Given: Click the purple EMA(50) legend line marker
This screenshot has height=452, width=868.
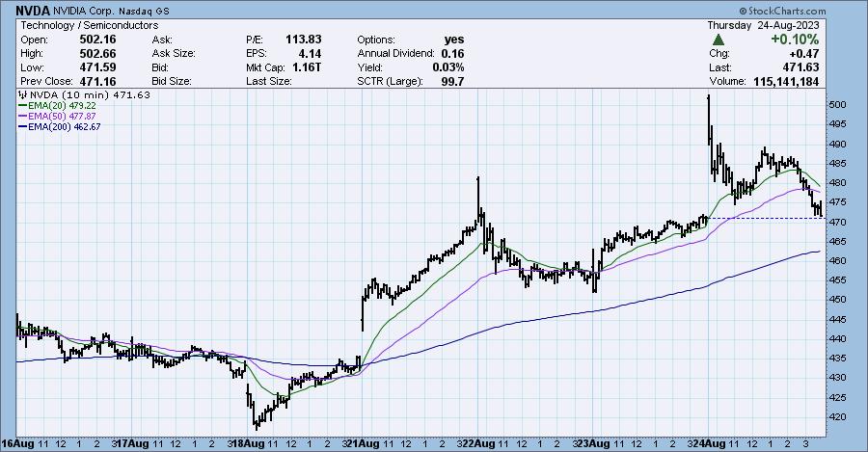Looking at the screenshot, I should [x=23, y=117].
